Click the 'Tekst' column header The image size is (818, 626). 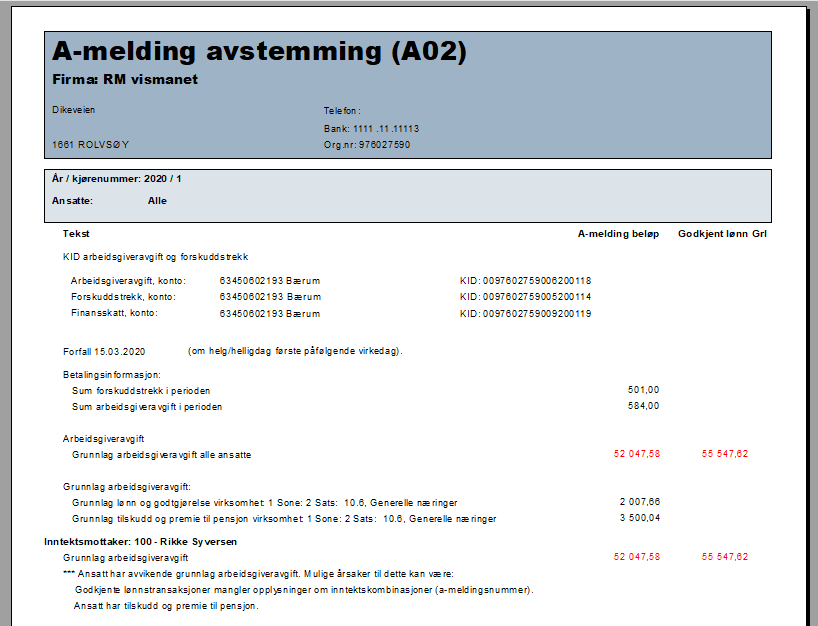point(76,234)
